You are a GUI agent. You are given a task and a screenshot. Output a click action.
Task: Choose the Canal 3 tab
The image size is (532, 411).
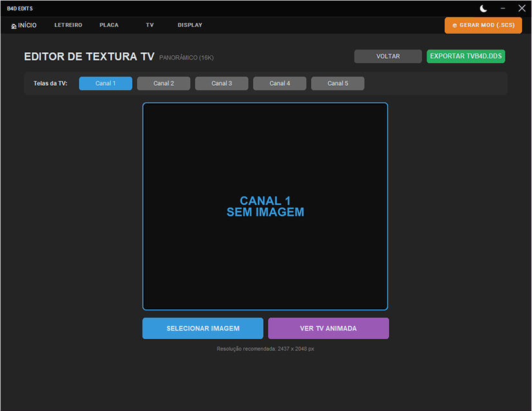click(x=222, y=83)
